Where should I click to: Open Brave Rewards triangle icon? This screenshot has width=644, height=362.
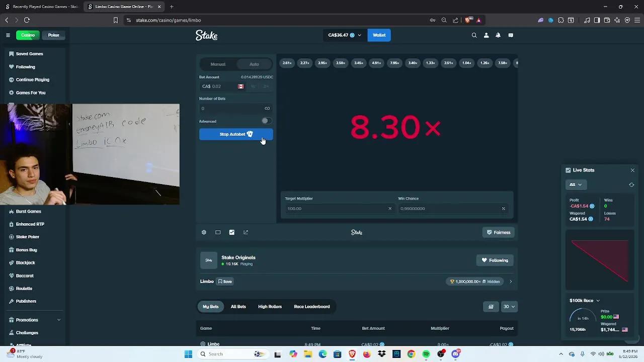coord(478,20)
